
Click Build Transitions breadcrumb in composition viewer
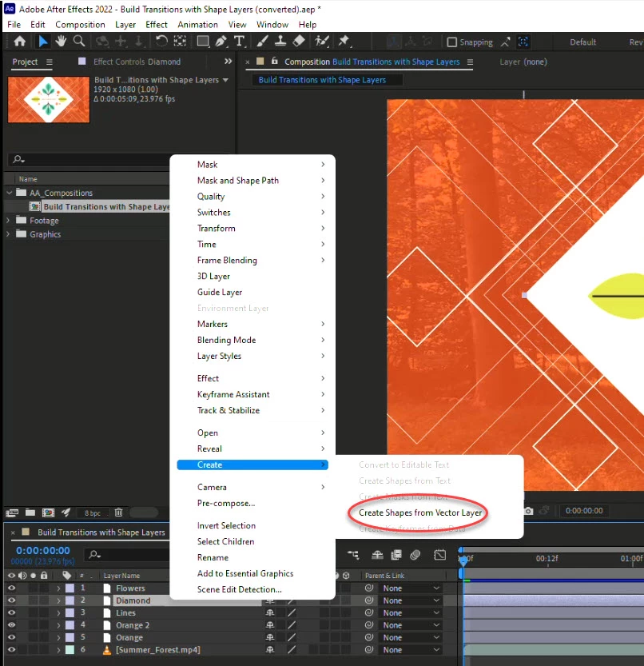[x=322, y=80]
